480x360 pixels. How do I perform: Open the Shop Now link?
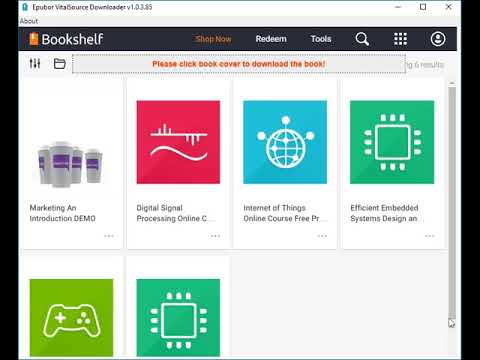[x=213, y=39]
